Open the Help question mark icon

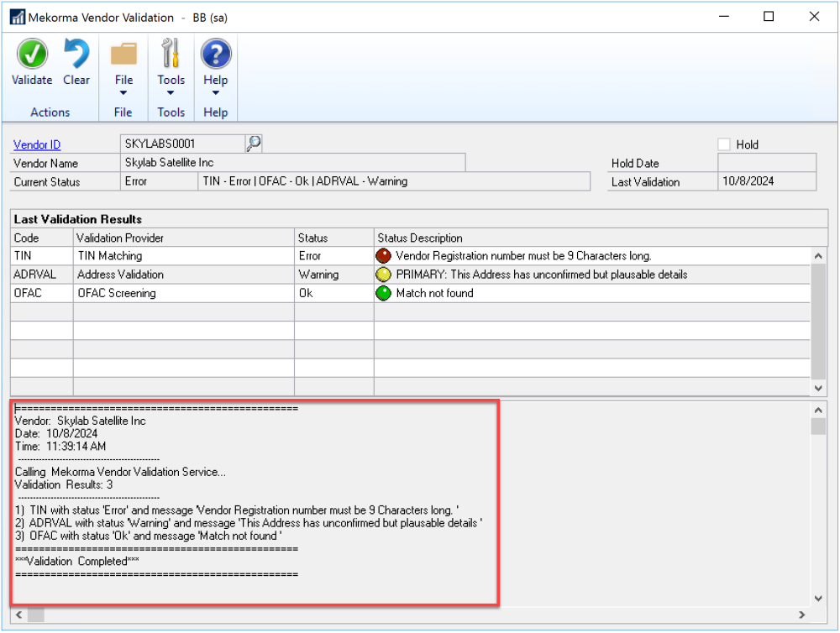tap(216, 54)
